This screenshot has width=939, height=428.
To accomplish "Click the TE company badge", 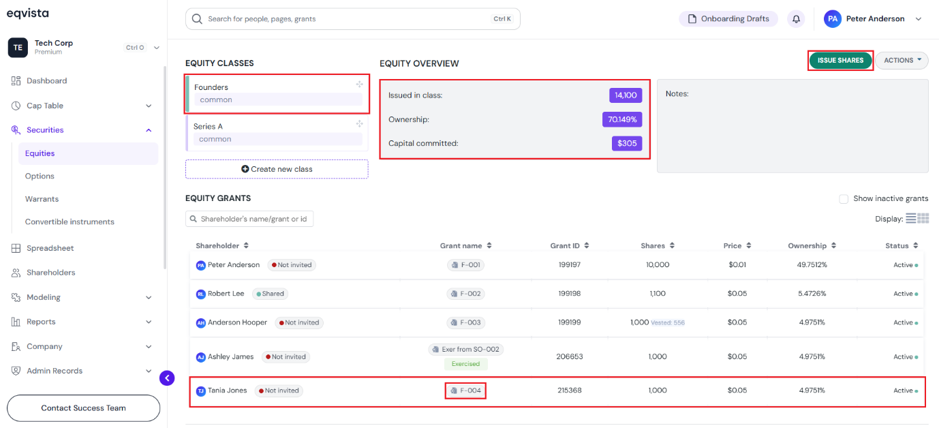I will coord(17,47).
